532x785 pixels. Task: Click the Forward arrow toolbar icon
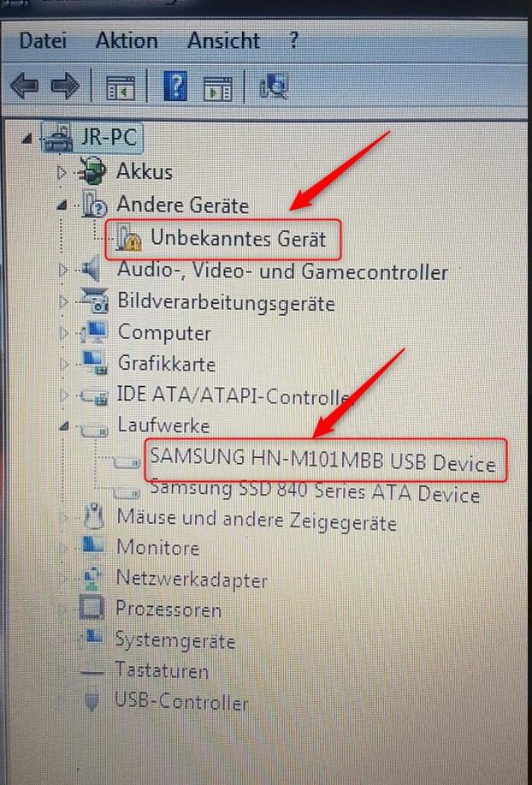pyautogui.click(x=66, y=86)
